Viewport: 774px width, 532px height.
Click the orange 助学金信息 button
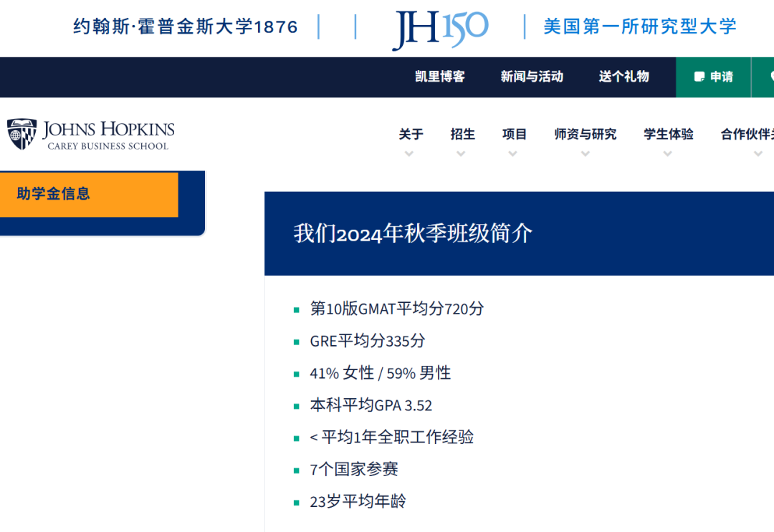click(x=89, y=194)
